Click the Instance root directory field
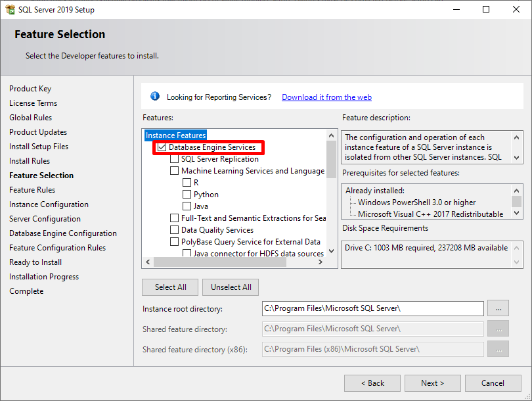The width and height of the screenshot is (532, 401). click(372, 308)
